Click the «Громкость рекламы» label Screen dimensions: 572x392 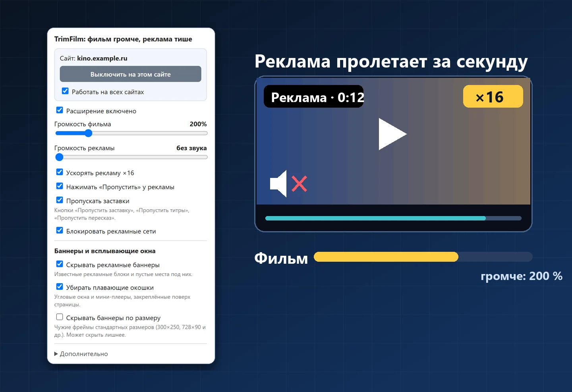(x=84, y=148)
